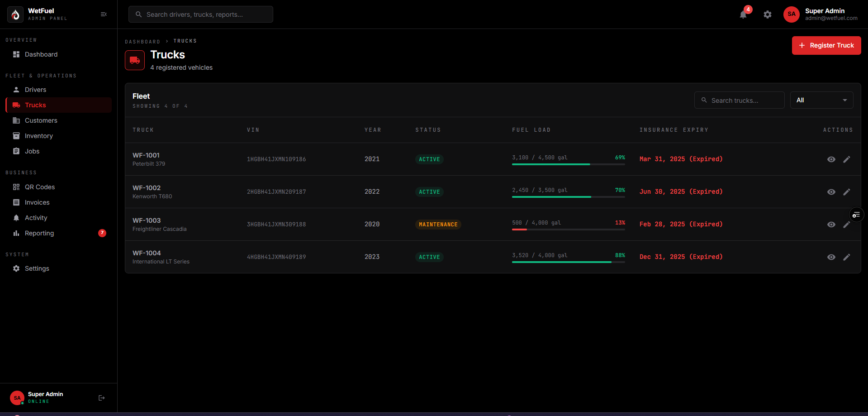The image size is (868, 416).
Task: Collapse the sidebar menu icon
Action: 104,14
